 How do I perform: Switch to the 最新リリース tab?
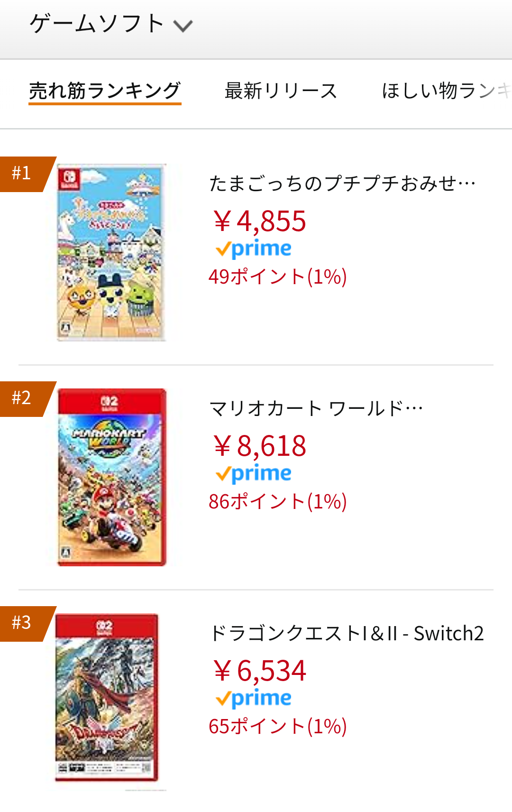point(281,91)
